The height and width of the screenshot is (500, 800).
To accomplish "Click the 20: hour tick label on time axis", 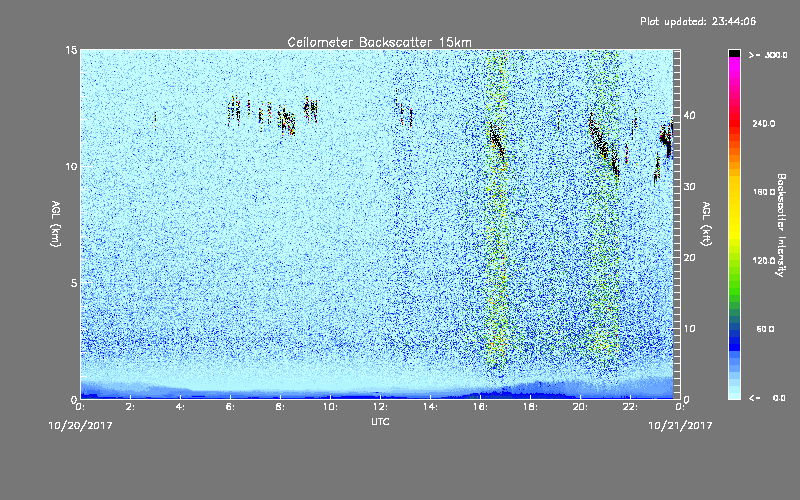I will [580, 407].
